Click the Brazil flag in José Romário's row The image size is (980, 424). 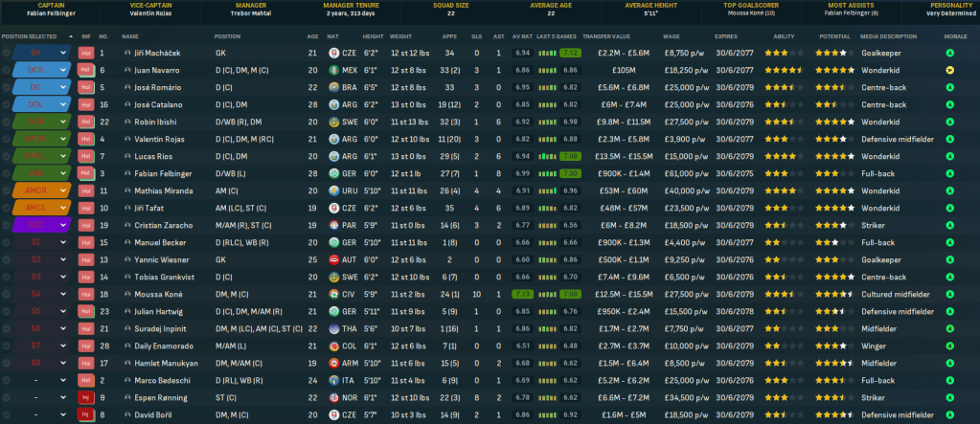[x=333, y=87]
